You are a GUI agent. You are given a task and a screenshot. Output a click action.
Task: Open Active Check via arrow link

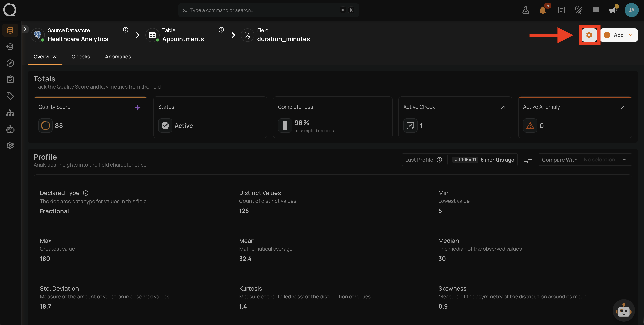[x=503, y=107]
